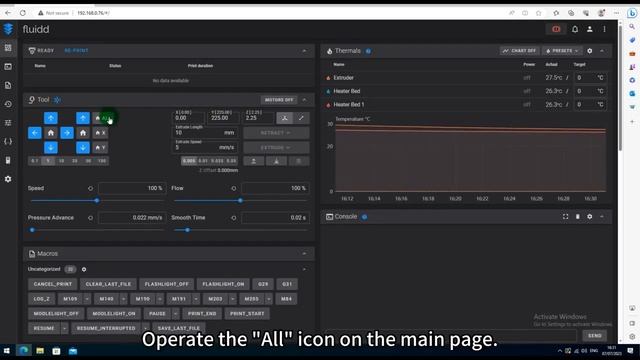
Task: Click the Send button in Console
Action: (x=594, y=336)
